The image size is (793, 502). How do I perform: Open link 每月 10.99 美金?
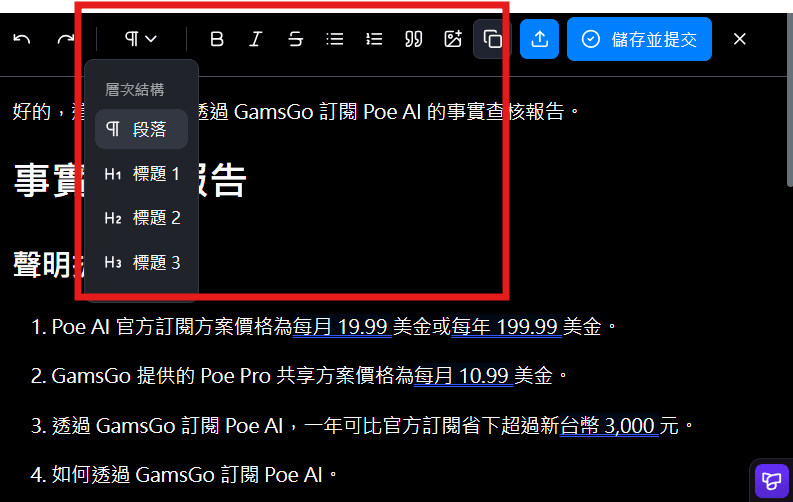(x=463, y=376)
